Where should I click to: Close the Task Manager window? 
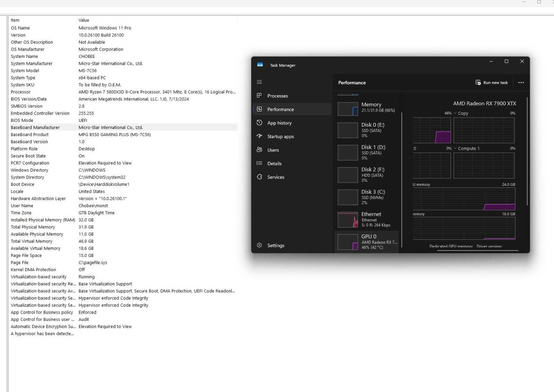point(522,61)
